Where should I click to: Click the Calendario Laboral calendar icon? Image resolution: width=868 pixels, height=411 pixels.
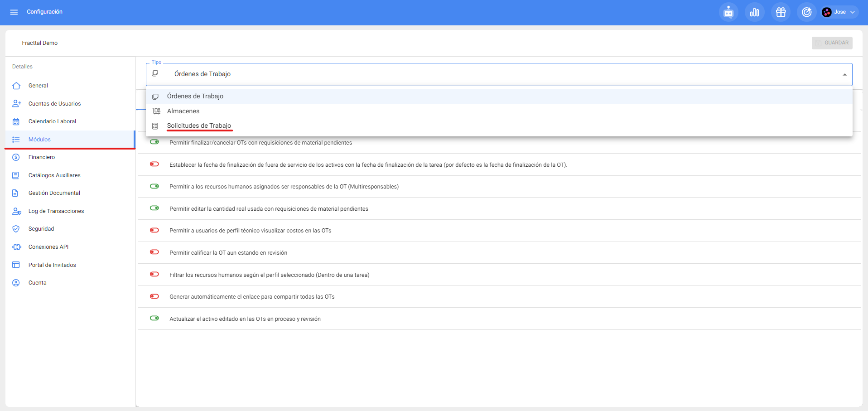coord(16,121)
